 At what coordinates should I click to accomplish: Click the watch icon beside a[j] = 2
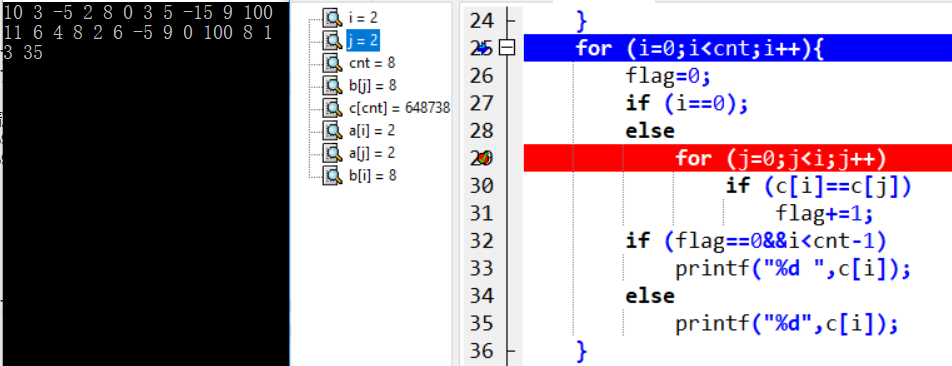(x=333, y=152)
